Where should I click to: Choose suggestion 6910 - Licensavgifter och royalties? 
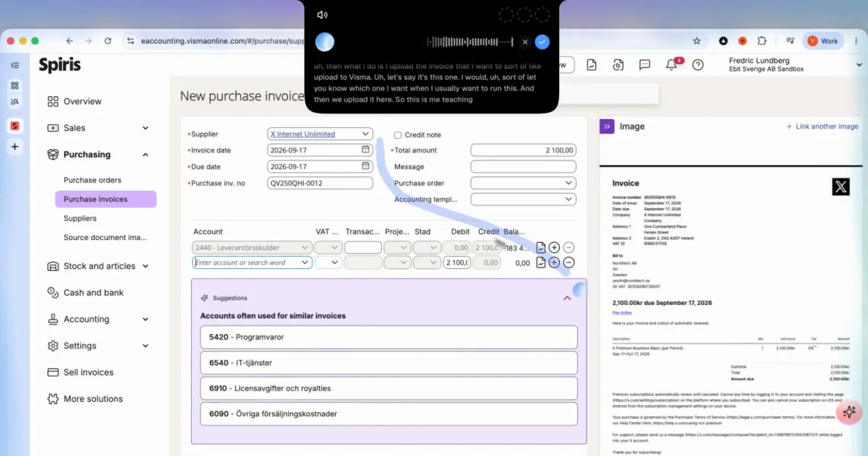[388, 388]
